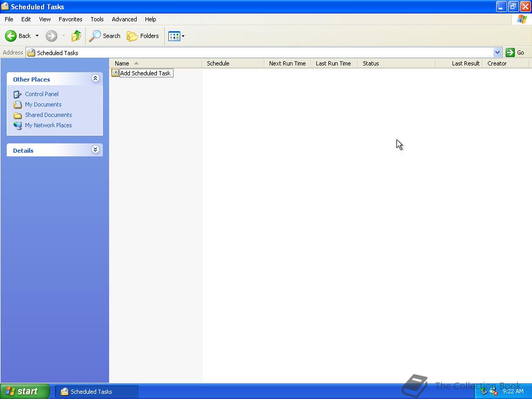Open the Views dropdown arrow
The height and width of the screenshot is (399, 532).
pyautogui.click(x=183, y=36)
